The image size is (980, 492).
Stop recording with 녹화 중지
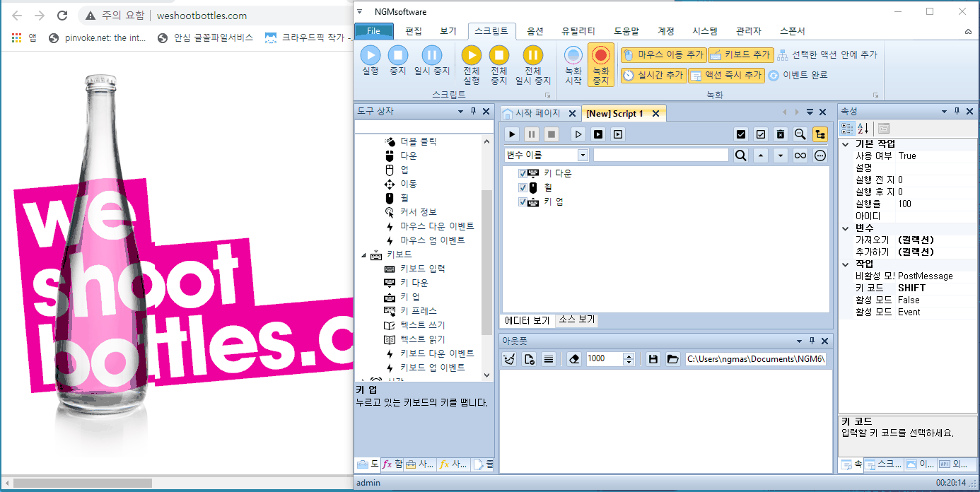coord(600,64)
